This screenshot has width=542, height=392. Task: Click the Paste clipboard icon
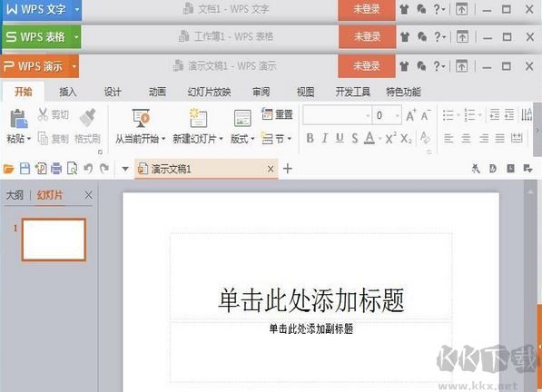19,119
